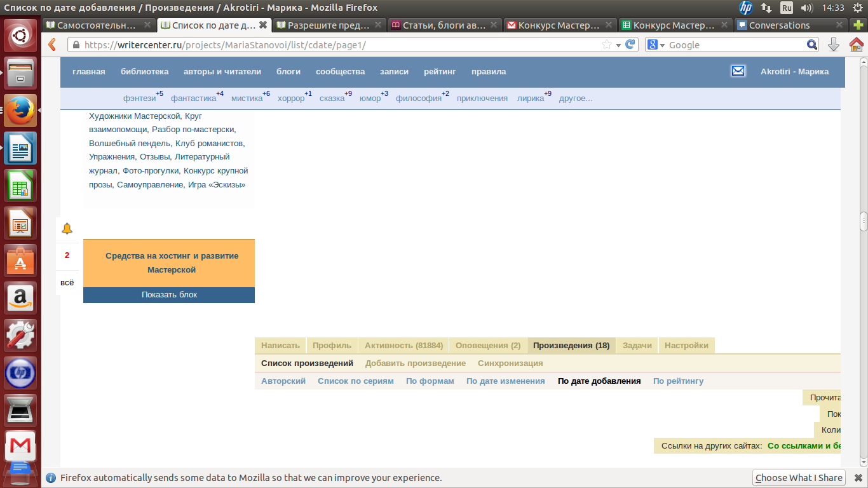
Task: Go to Firefox home page icon
Action: 856,44
